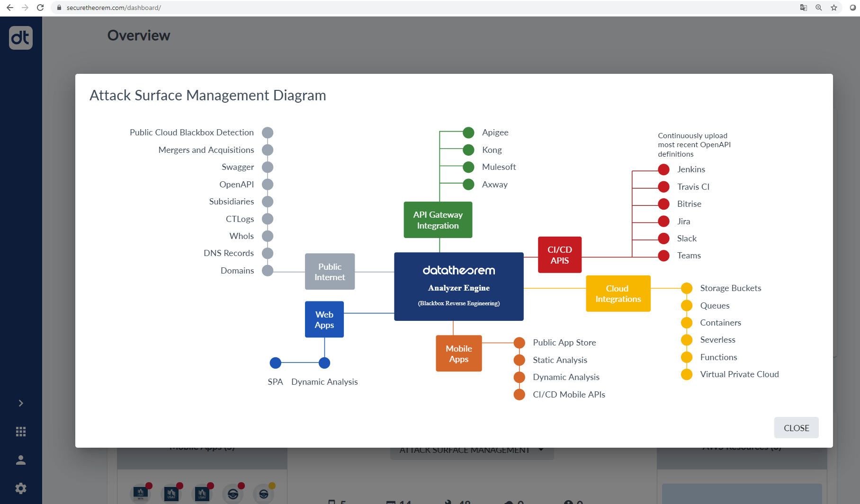Viewport: 860px width, 504px height.
Task: Click the orange Static Analysis node
Action: [520, 360]
